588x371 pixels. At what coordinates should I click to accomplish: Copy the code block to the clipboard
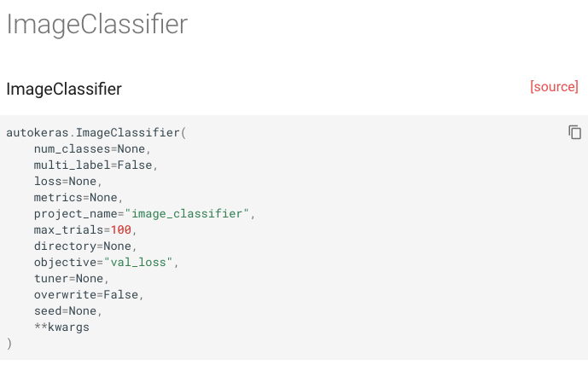click(x=574, y=132)
